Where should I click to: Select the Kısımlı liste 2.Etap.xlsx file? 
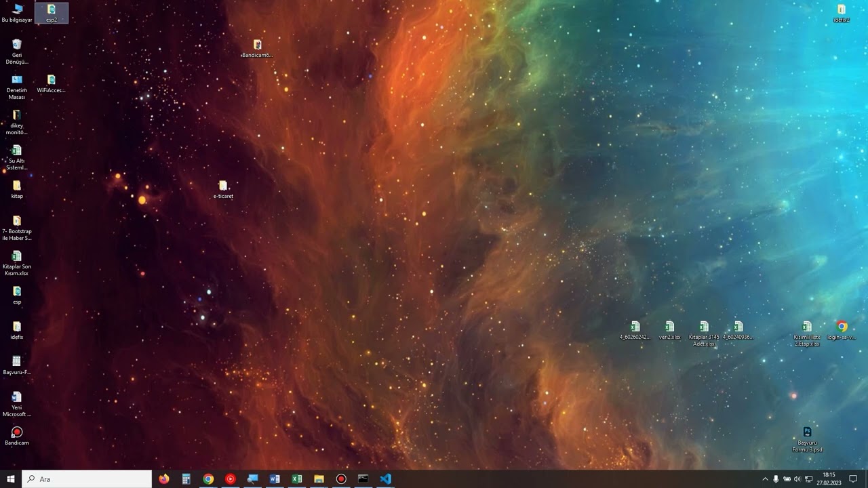coord(807,333)
